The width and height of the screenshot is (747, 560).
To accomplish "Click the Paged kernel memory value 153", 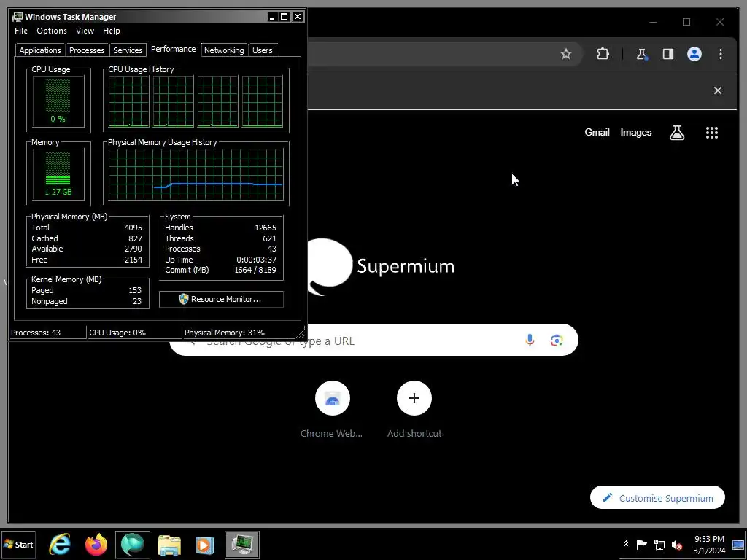I will tap(135, 290).
